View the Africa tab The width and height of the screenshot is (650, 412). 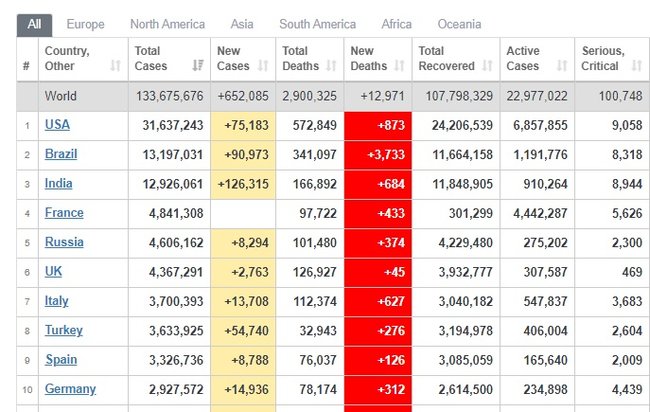coord(396,24)
